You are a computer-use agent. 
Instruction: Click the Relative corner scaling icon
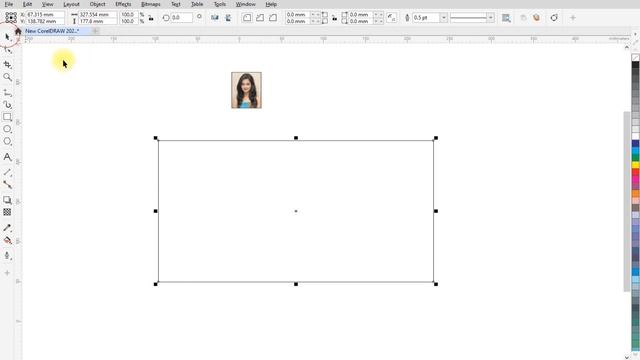(391, 18)
